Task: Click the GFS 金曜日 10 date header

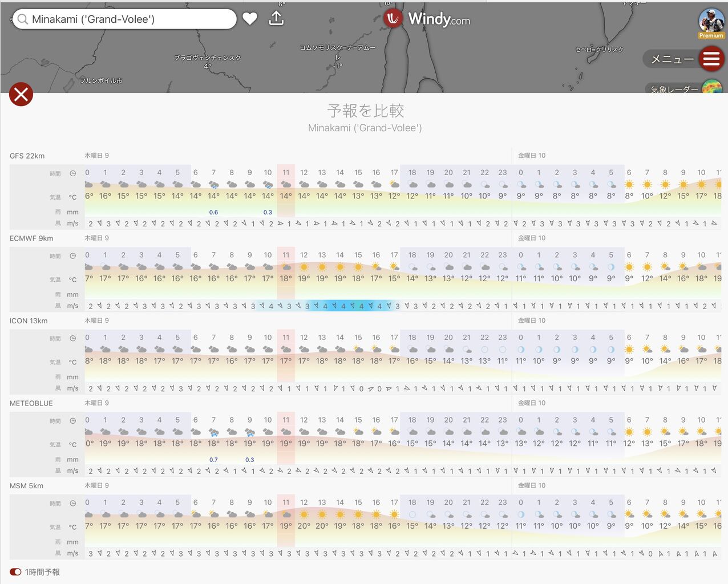Action: [x=532, y=155]
